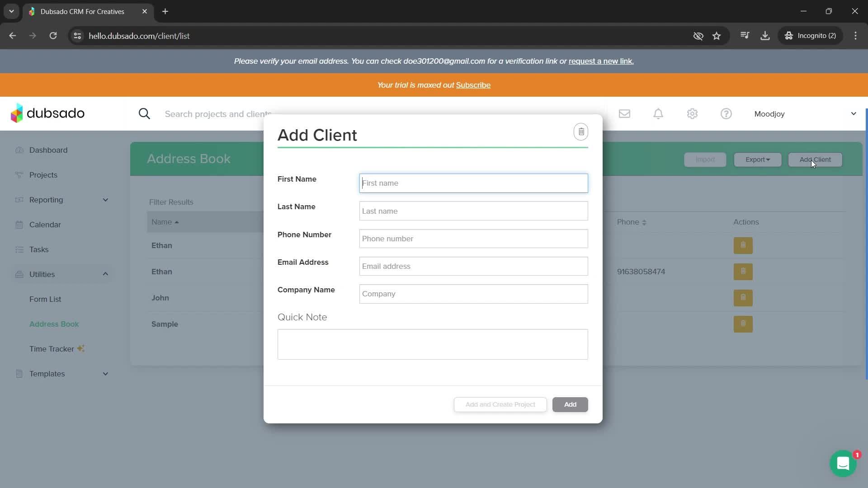
Task: Click the Dashboard sidebar icon
Action: click(19, 150)
